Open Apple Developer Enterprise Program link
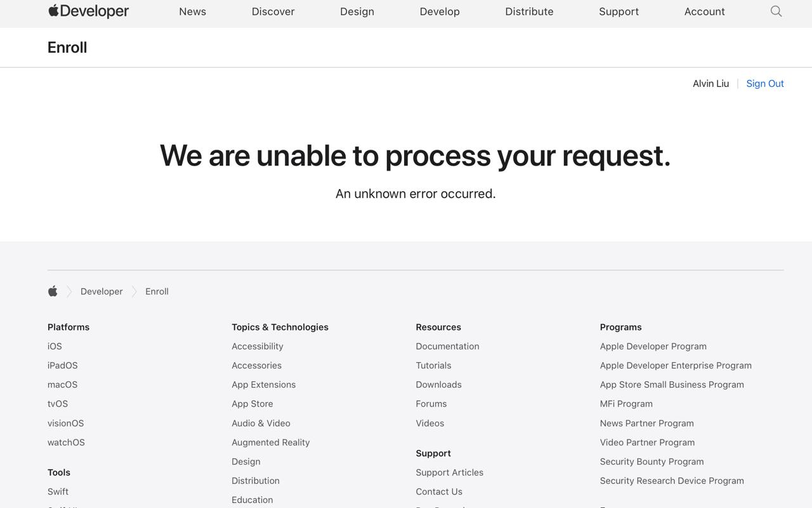This screenshot has height=508, width=812. coord(676,365)
